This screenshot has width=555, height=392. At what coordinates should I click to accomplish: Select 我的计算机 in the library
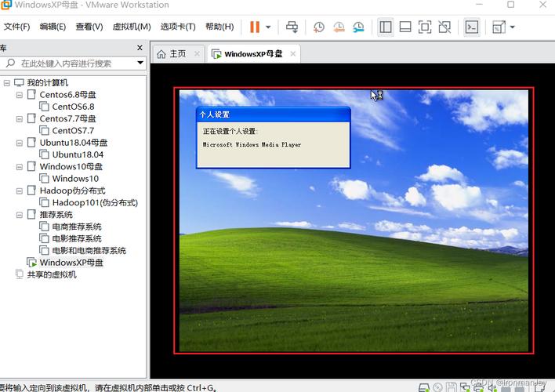tap(48, 82)
